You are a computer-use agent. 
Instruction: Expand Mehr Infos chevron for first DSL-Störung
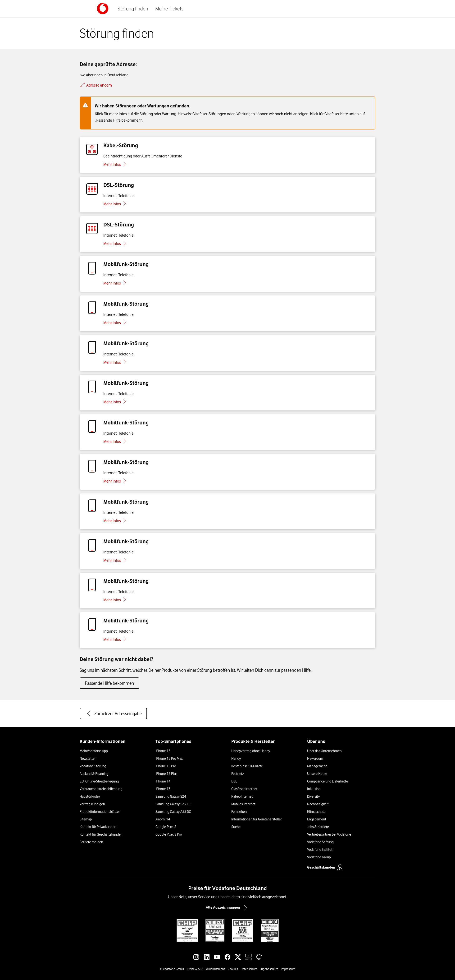125,203
